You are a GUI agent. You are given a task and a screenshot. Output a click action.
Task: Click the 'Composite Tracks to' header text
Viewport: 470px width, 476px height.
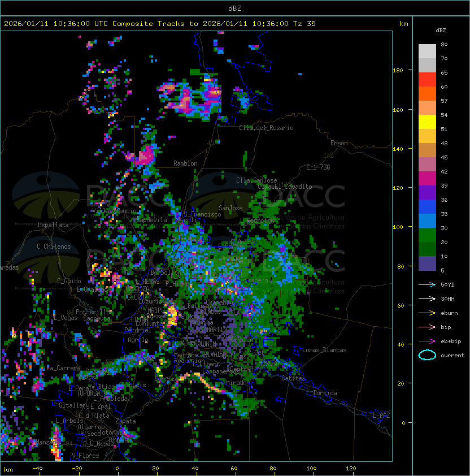155,24
